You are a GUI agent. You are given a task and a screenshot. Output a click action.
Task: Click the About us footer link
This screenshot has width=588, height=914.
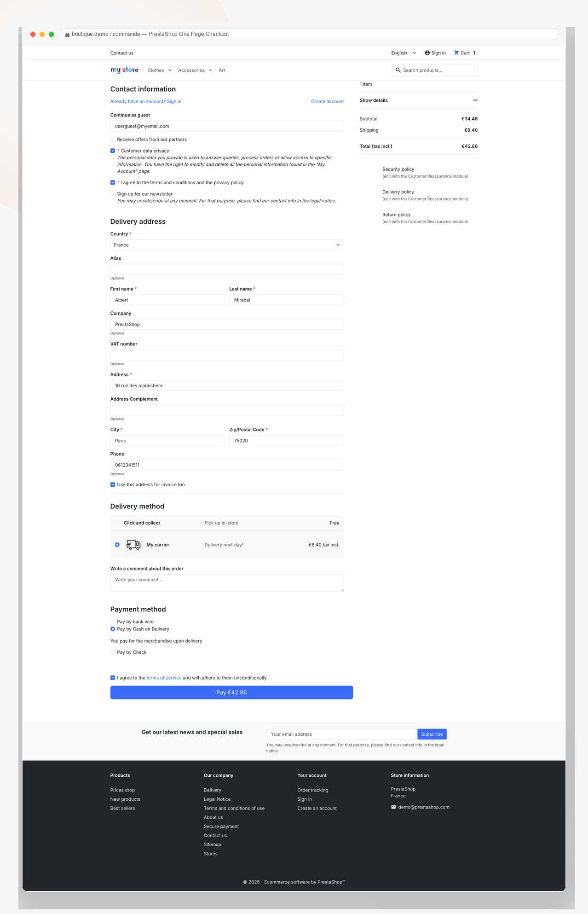tap(213, 817)
